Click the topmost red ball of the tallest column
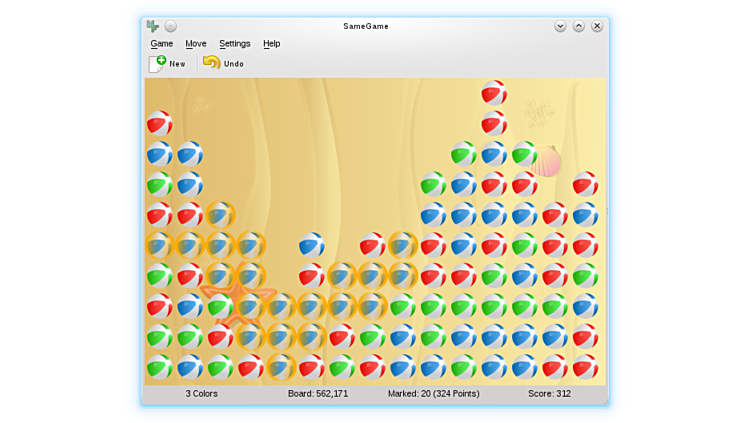 pyautogui.click(x=494, y=93)
